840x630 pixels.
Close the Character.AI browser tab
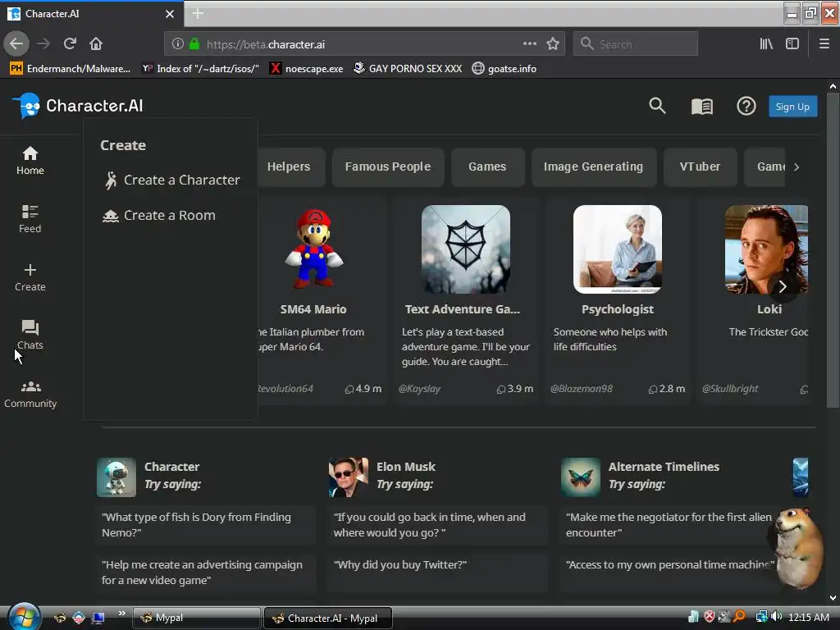pos(170,14)
